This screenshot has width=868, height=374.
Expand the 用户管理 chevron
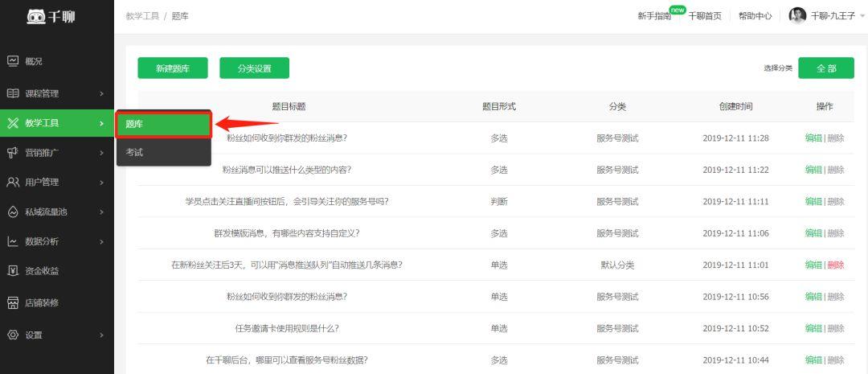coord(101,183)
